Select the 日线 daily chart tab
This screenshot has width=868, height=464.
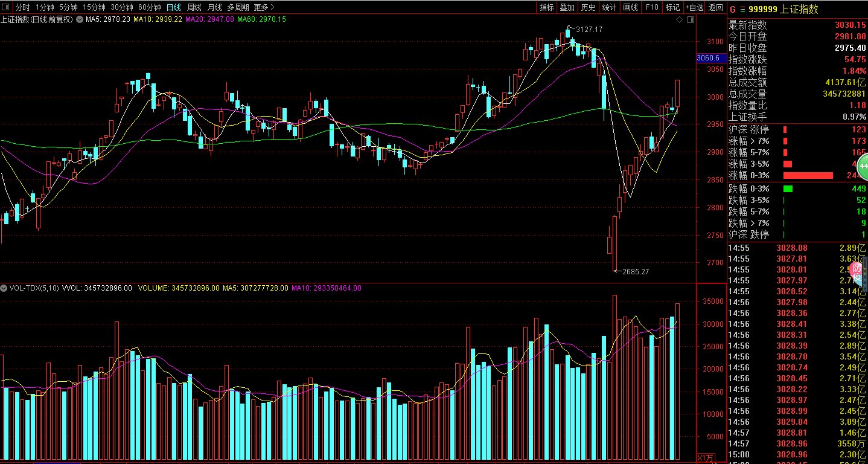tap(174, 7)
